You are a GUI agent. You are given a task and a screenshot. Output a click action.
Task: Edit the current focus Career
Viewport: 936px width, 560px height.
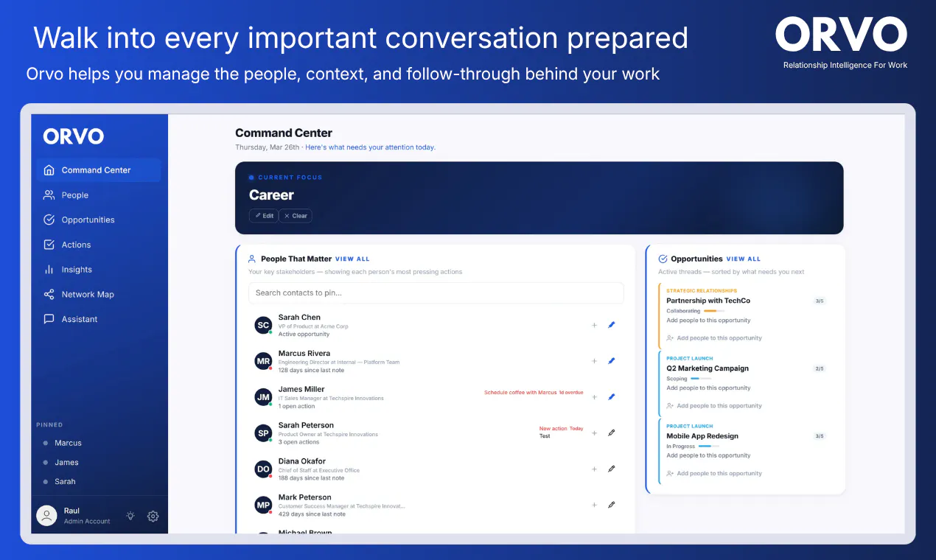tap(264, 216)
